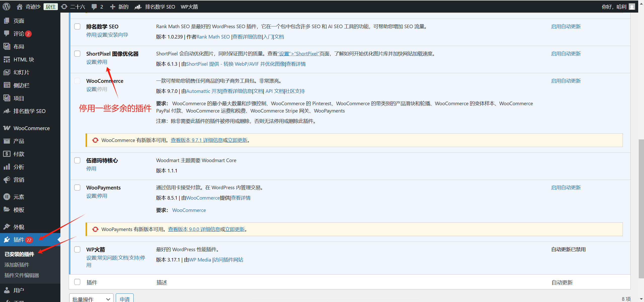Click the plus icon for 新的
The image size is (644, 302).
click(x=112, y=7)
